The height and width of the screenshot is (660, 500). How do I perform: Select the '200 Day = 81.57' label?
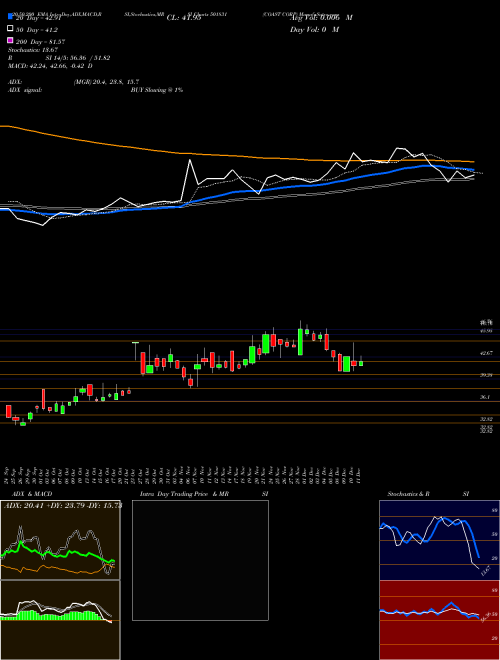click(x=40, y=42)
